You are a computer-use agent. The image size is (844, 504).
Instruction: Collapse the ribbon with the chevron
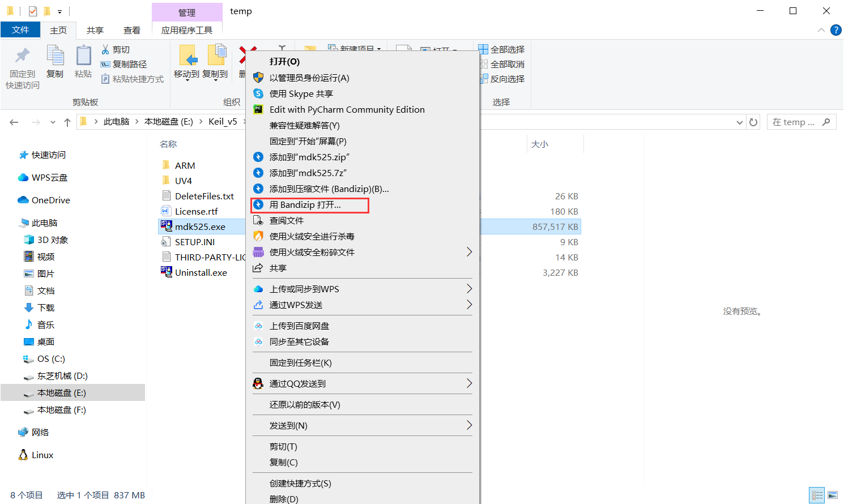tap(821, 31)
